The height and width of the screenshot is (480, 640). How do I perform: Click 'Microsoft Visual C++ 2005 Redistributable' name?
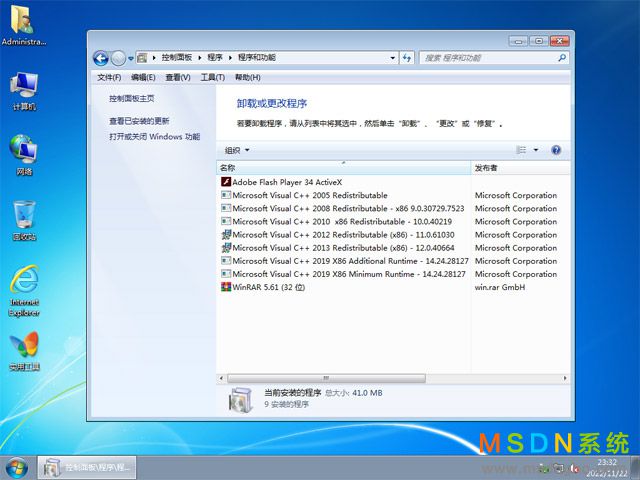[x=310, y=195]
